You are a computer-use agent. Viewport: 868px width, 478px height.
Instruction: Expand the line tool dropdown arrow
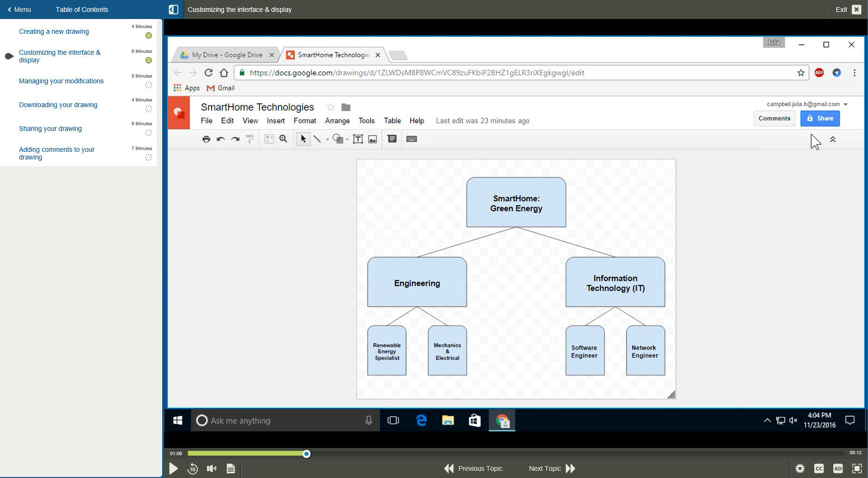pyautogui.click(x=327, y=139)
